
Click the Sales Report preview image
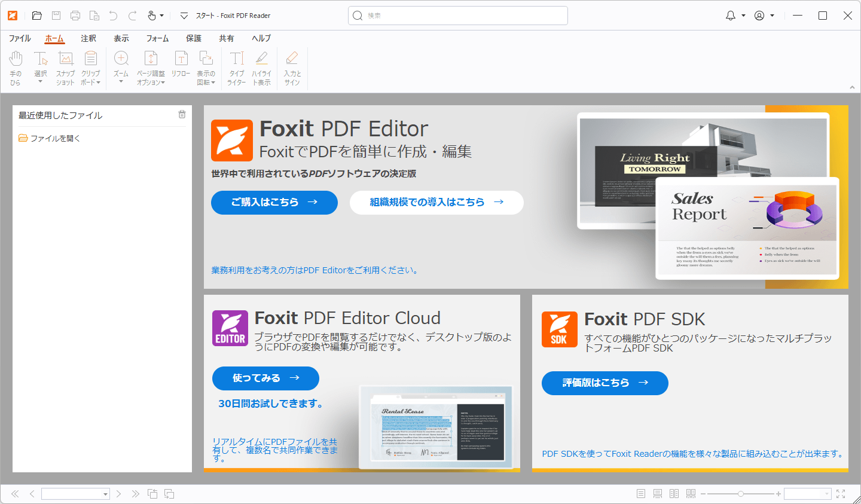point(747,229)
